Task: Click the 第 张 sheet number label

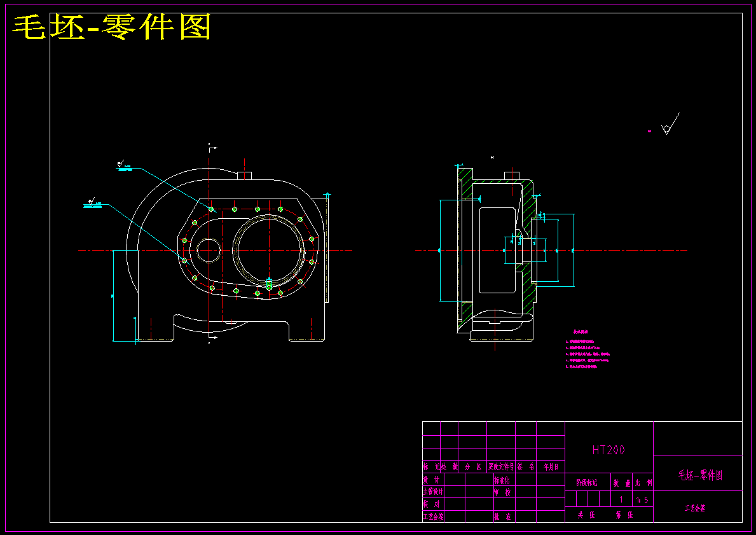Action: click(x=624, y=515)
